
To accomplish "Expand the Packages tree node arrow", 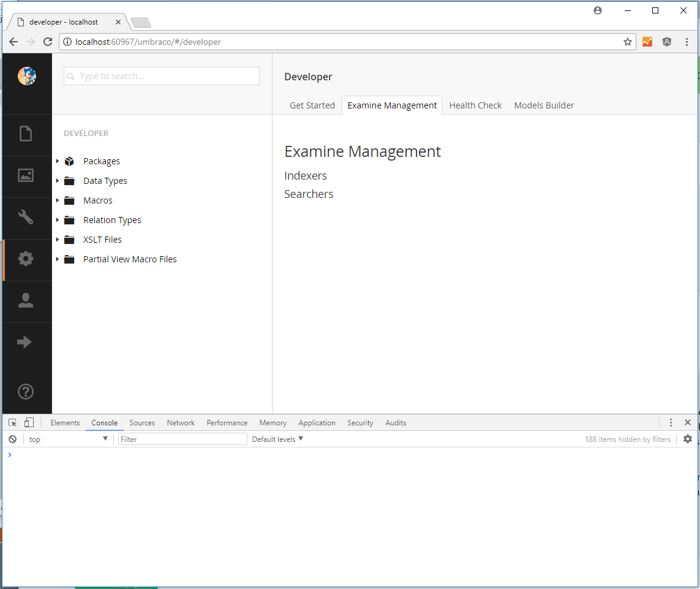I will [58, 161].
